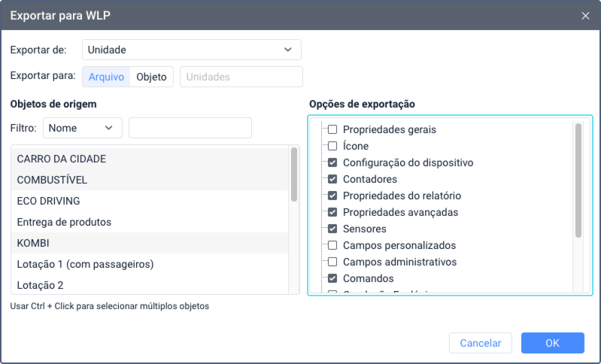Enable the Propriedades gerais checkbox

[332, 129]
